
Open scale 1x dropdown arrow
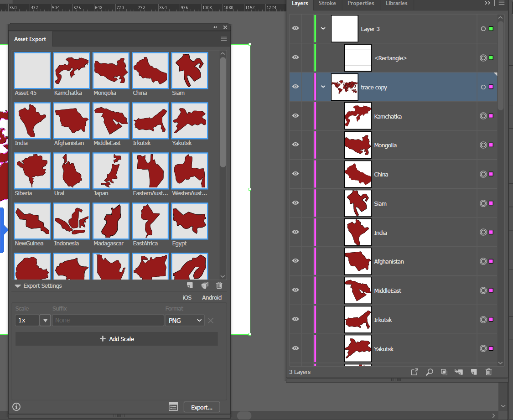coord(45,321)
